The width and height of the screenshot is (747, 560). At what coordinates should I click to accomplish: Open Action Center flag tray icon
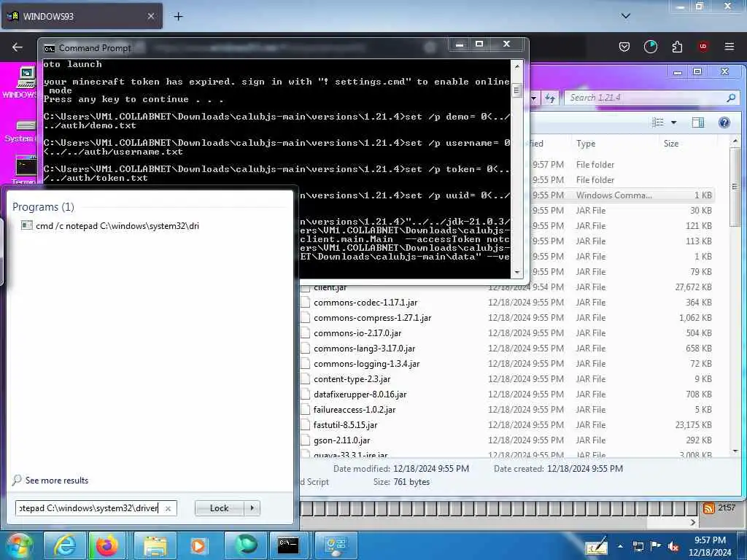tap(656, 546)
